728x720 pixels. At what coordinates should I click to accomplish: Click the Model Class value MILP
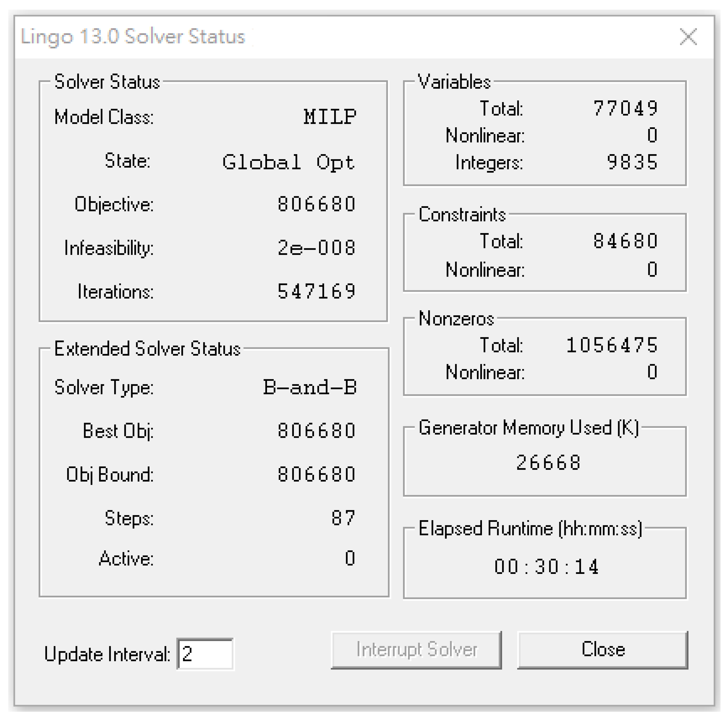click(x=330, y=117)
